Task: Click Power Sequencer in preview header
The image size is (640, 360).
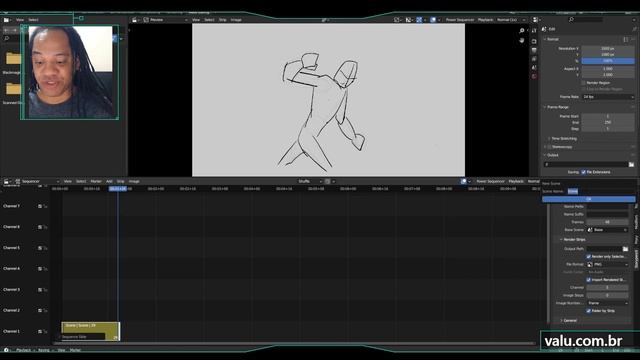Action: pos(460,20)
